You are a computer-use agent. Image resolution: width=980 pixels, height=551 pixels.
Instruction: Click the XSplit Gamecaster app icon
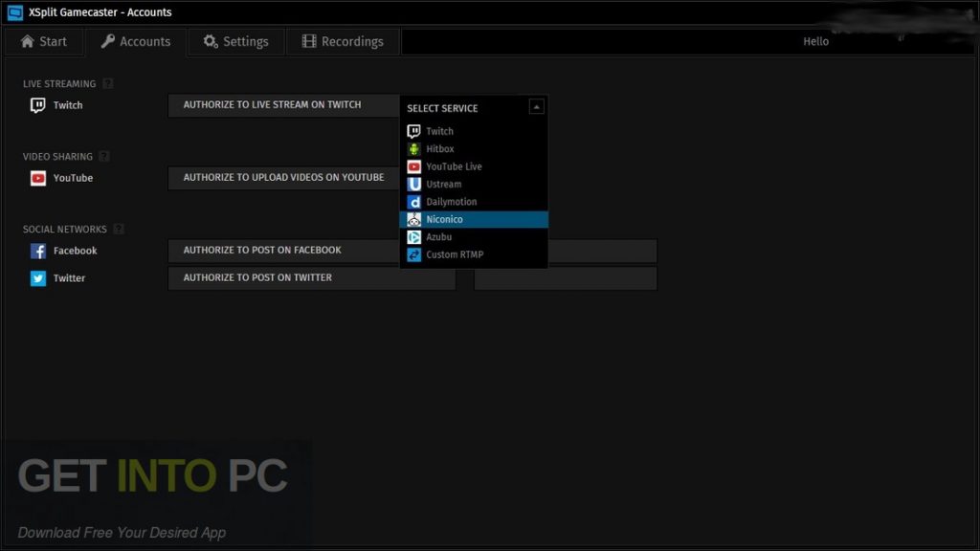pyautogui.click(x=15, y=12)
